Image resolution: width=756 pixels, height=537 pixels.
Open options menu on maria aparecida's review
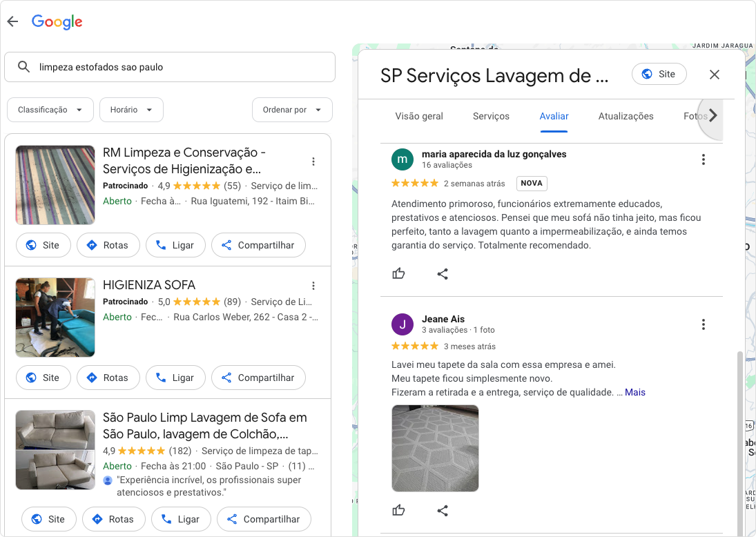pyautogui.click(x=703, y=159)
